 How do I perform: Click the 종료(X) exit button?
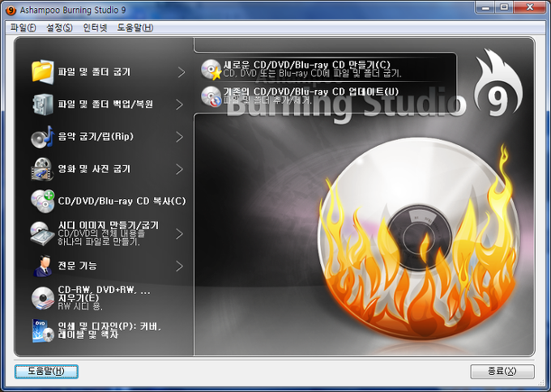tap(502, 371)
